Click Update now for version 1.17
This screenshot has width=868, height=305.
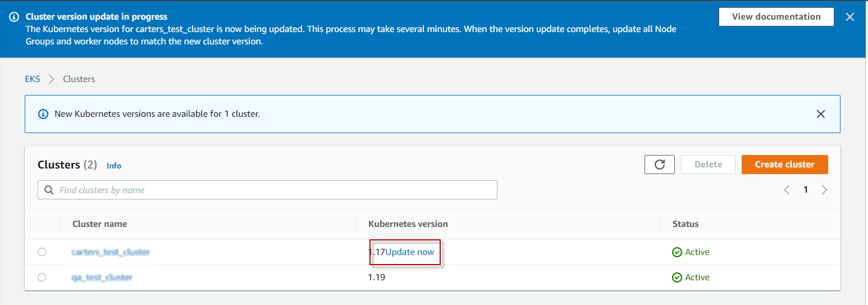tap(410, 252)
